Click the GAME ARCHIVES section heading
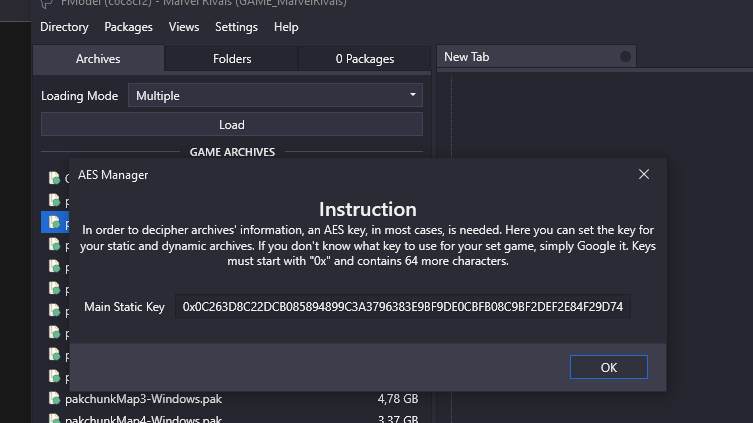The height and width of the screenshot is (423, 753). pyautogui.click(x=232, y=152)
